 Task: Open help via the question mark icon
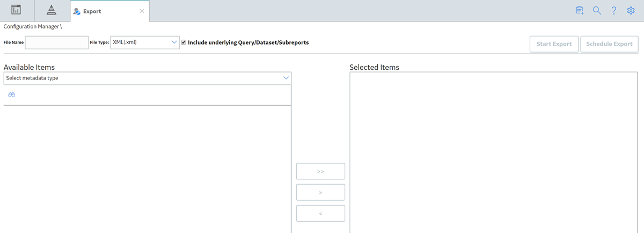pyautogui.click(x=614, y=10)
